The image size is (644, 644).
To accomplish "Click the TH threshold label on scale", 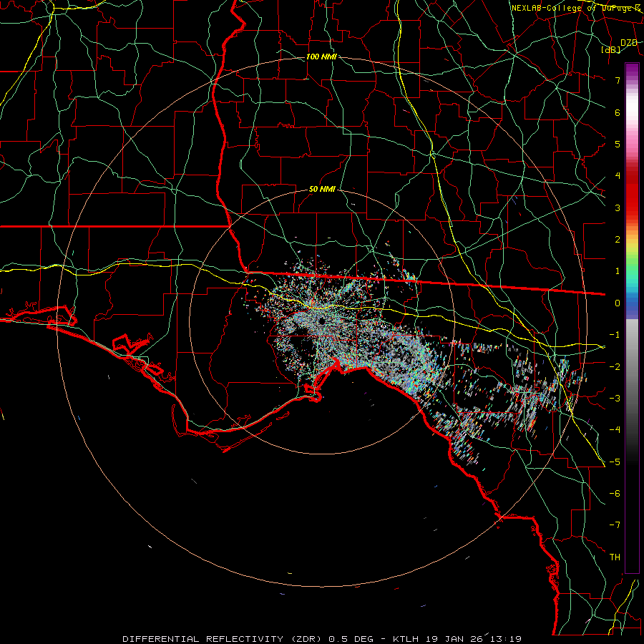I will [x=615, y=557].
